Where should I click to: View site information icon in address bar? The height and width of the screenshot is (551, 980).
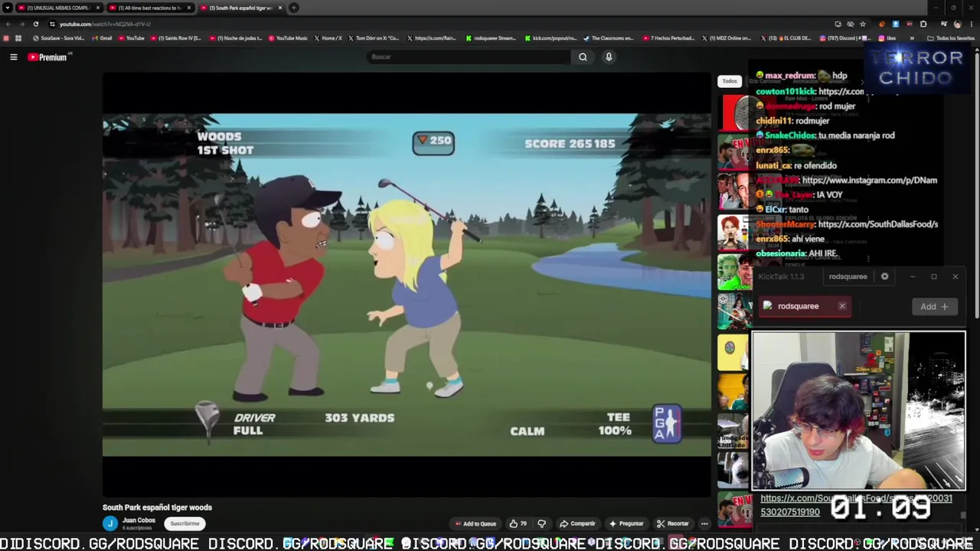pyautogui.click(x=52, y=24)
